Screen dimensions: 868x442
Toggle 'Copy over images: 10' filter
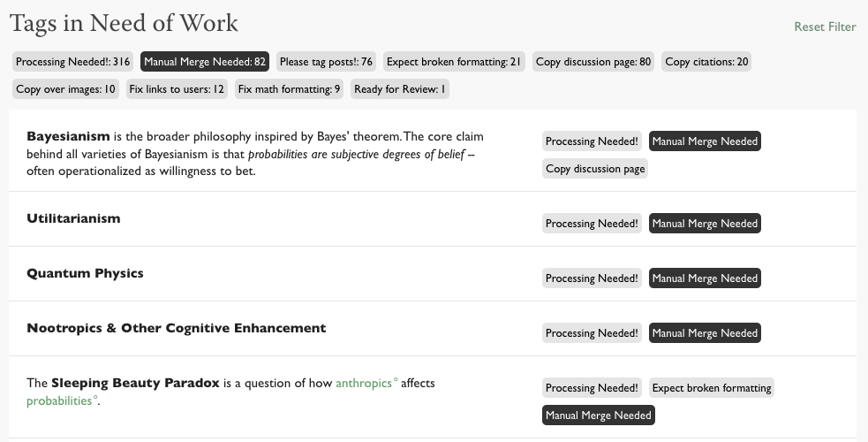[x=66, y=89]
